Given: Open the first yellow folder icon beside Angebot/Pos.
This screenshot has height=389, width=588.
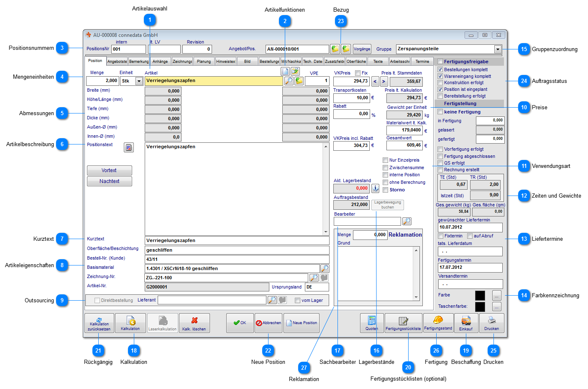Looking at the screenshot, I should pos(335,49).
